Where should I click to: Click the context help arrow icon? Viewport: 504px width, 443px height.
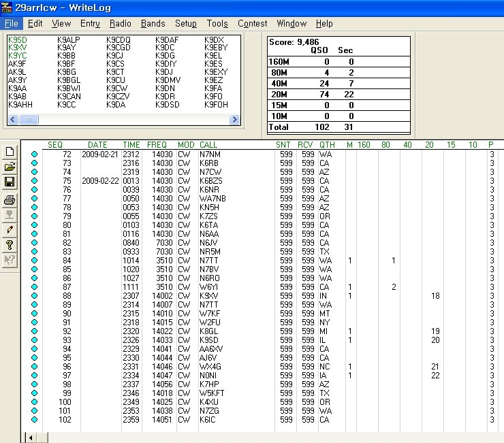tap(10, 260)
